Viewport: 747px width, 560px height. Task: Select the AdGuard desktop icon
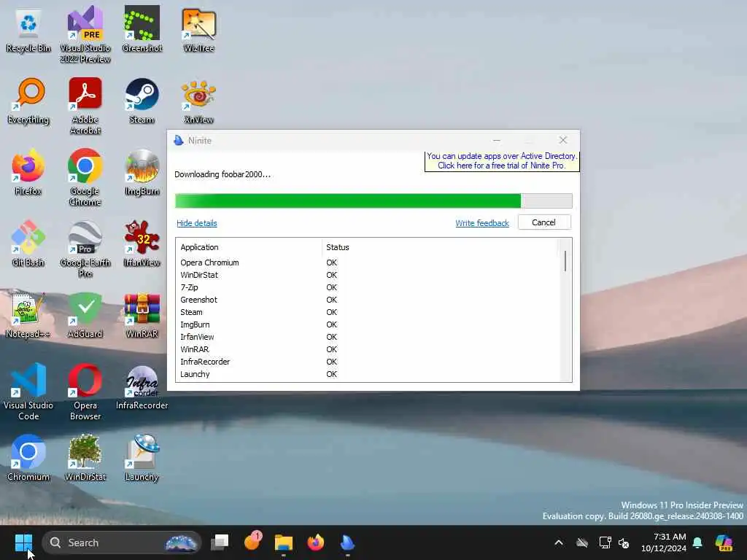pyautogui.click(x=85, y=315)
